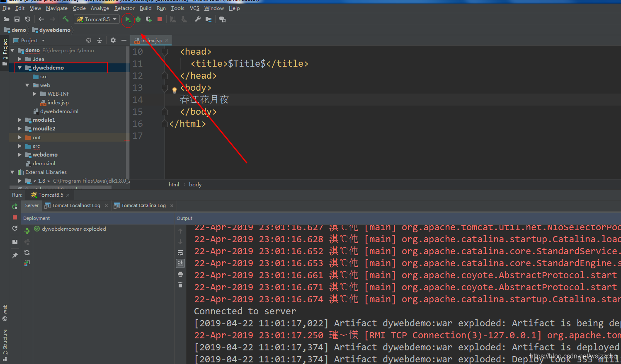The height and width of the screenshot is (364, 621).
Task: Open the Build menu
Action: click(146, 8)
